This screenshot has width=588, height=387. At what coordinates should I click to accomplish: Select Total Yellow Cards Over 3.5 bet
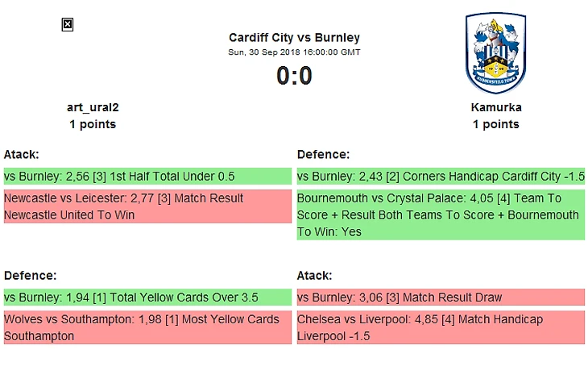(147, 298)
